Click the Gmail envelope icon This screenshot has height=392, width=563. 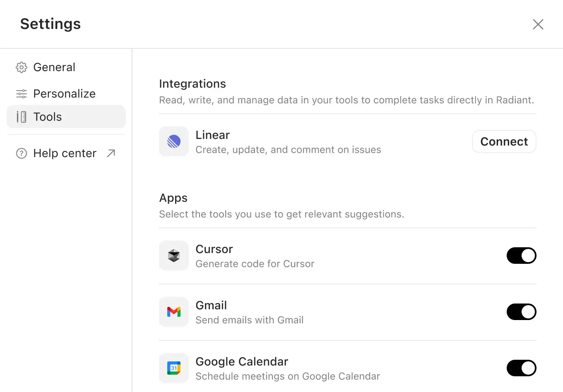coord(173,312)
